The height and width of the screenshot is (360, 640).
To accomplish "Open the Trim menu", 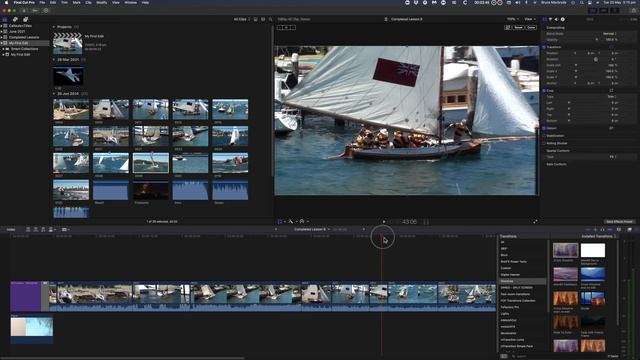I will [64, 2].
